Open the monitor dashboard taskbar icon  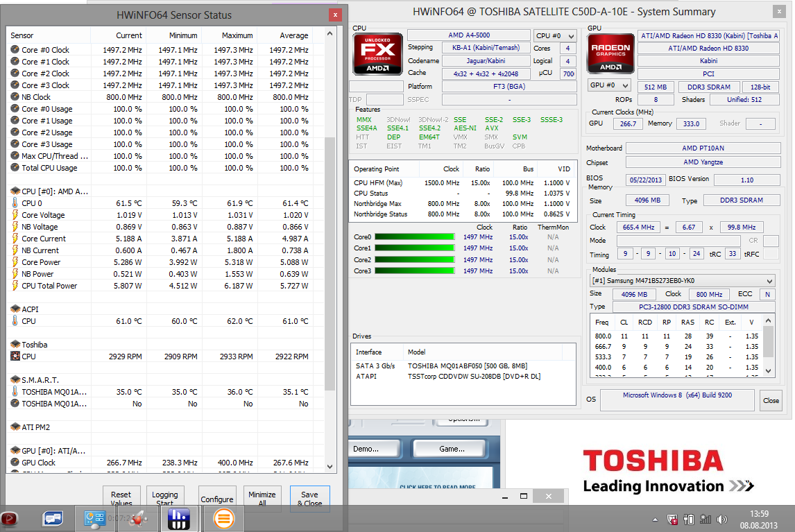click(94, 519)
